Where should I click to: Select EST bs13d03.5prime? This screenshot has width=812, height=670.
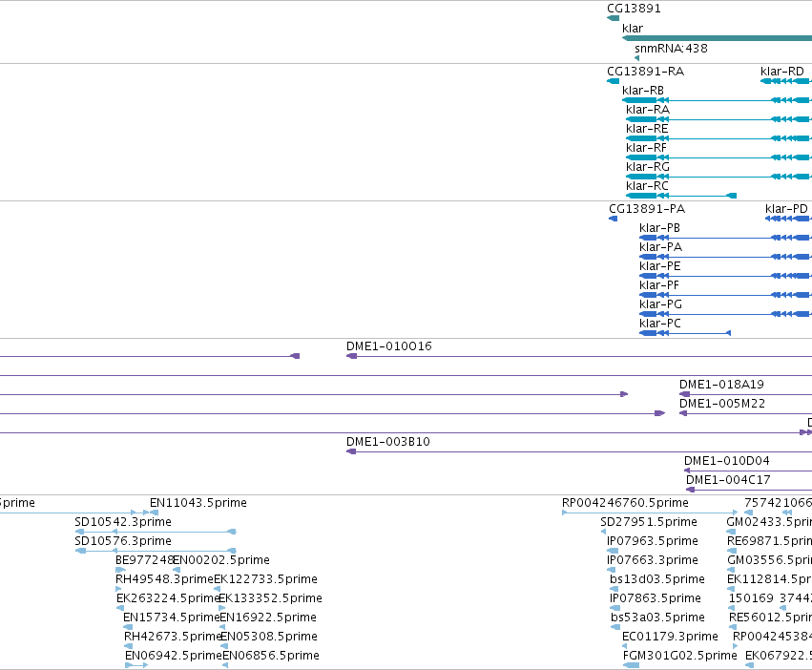point(657,579)
